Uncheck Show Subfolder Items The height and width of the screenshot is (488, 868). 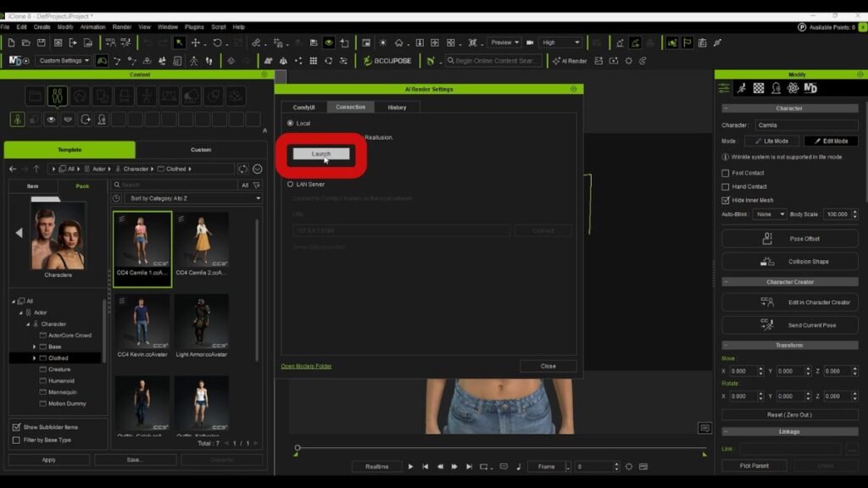pyautogui.click(x=16, y=427)
